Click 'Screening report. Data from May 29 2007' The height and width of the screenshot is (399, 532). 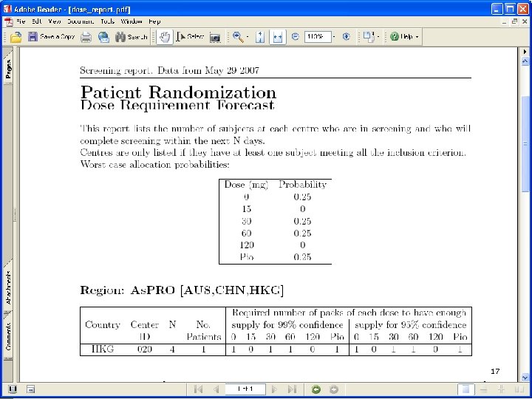coord(170,71)
